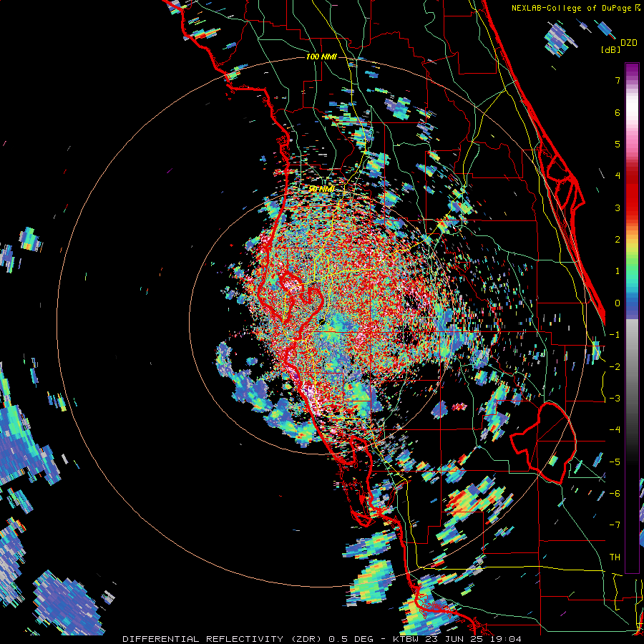Screen dimensions: 644x644
Task: Click the TH label on the color scale
Action: [x=615, y=557]
